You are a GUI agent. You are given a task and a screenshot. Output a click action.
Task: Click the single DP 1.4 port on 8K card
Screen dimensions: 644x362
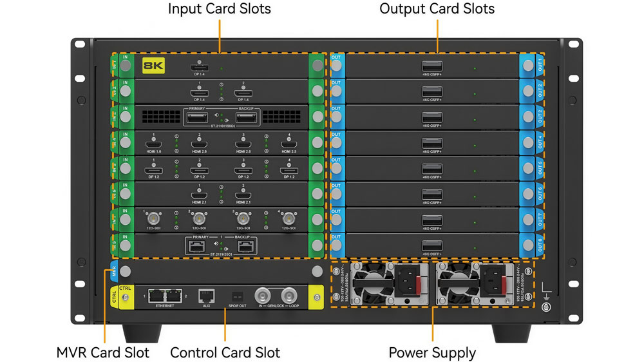pyautogui.click(x=198, y=66)
